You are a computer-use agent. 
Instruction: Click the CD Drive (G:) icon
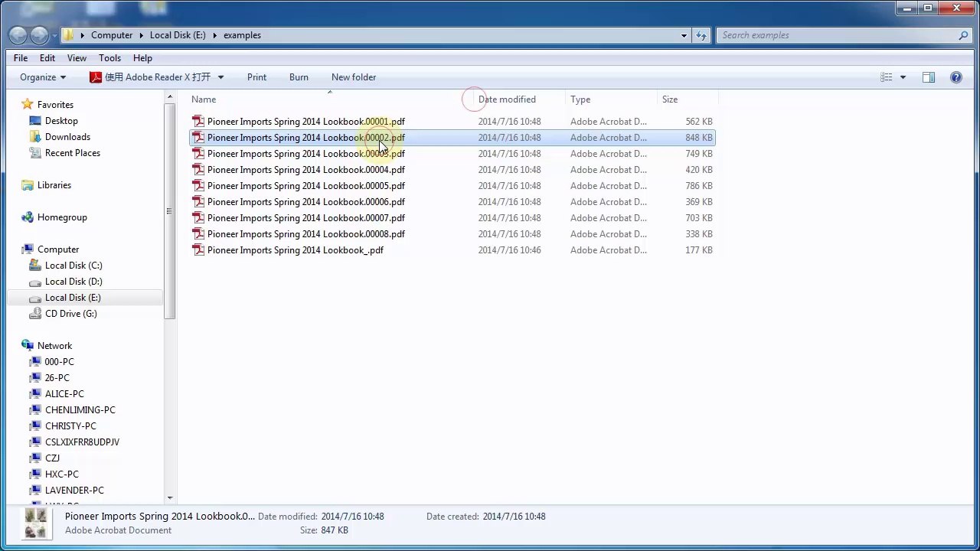(x=35, y=314)
